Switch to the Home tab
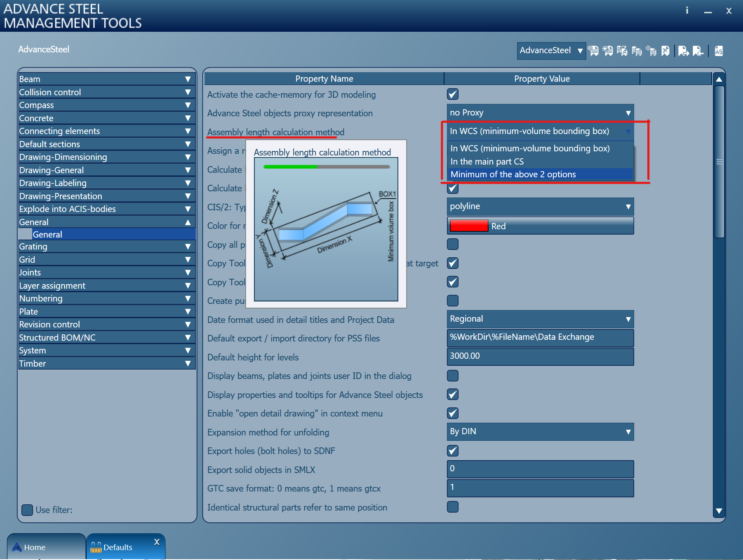The height and width of the screenshot is (560, 743). [46, 547]
